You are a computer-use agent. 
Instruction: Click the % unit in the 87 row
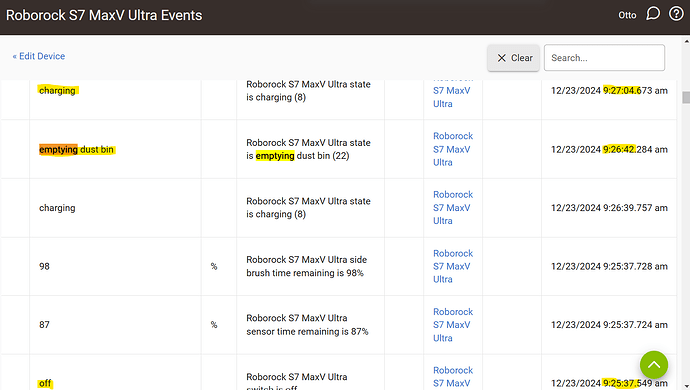pos(214,325)
